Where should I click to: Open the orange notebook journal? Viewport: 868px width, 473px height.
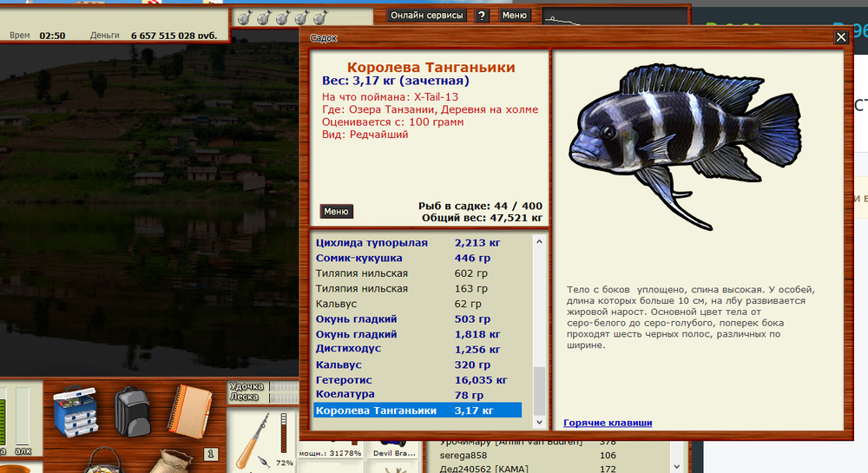coord(190,411)
